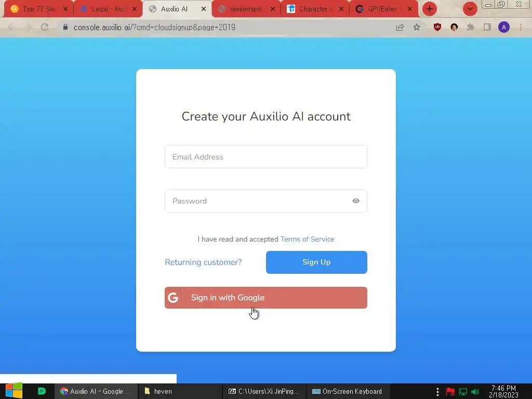Click the round avatar extension icon

point(454,27)
